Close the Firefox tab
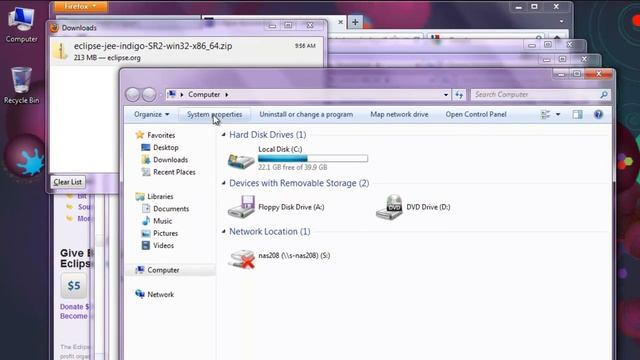The image size is (640, 360). point(340,22)
